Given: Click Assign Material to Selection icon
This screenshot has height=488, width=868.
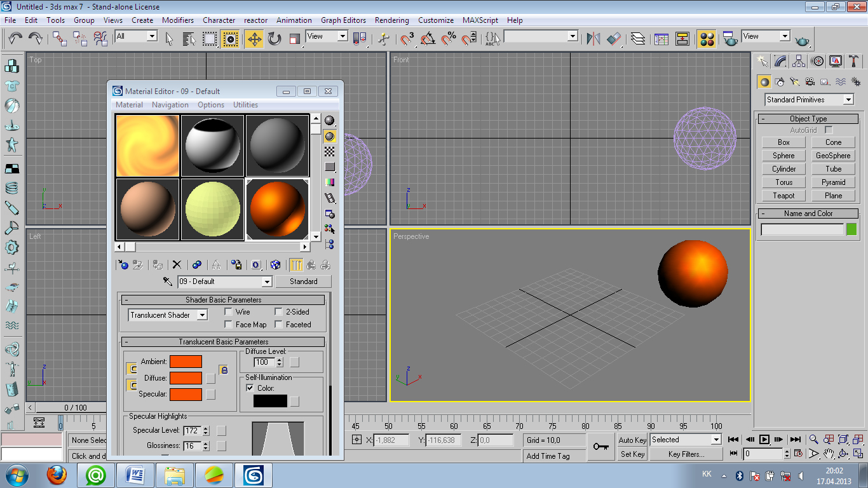Looking at the screenshot, I should 158,265.
